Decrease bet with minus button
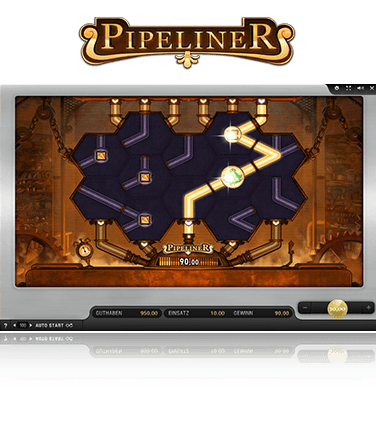Screen dimensions: 376x422 tap(306, 308)
